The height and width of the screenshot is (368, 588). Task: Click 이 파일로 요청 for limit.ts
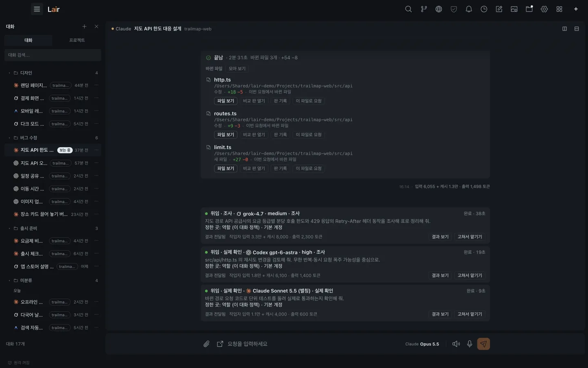click(309, 168)
